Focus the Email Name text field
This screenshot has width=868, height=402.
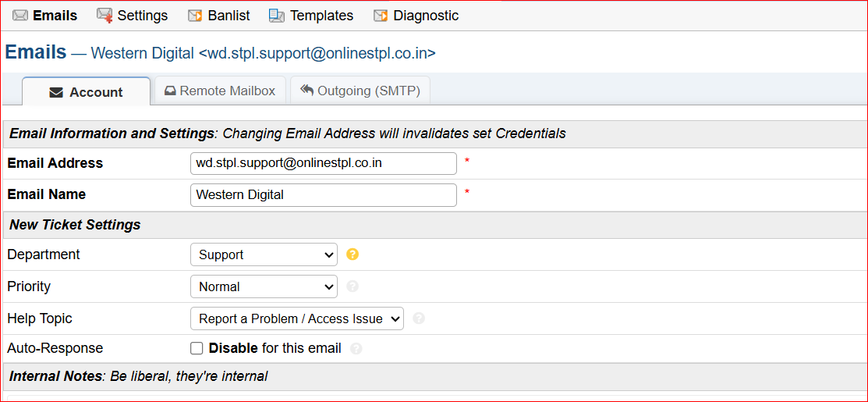(x=323, y=194)
